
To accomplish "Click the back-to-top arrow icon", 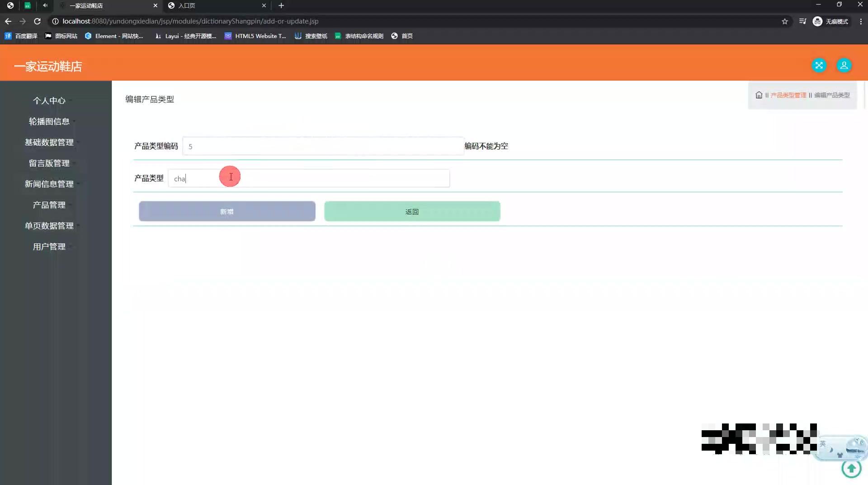I will pos(851,468).
